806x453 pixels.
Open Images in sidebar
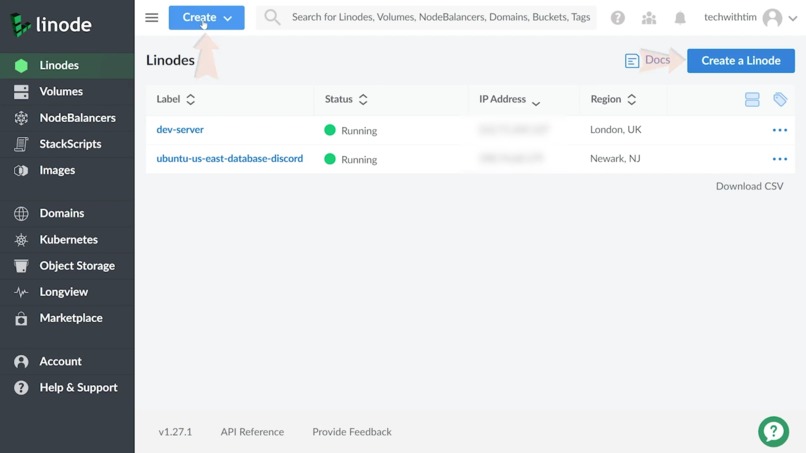(x=67, y=170)
